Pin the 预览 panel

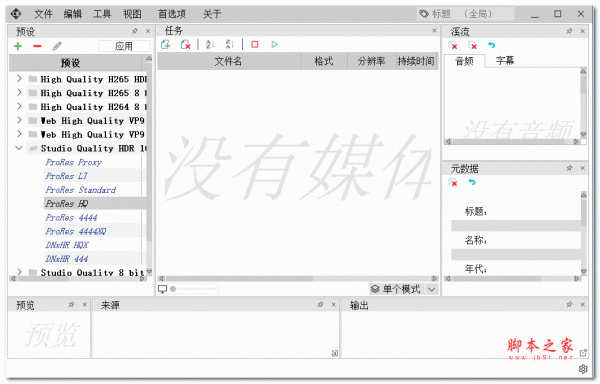[x=71, y=304]
